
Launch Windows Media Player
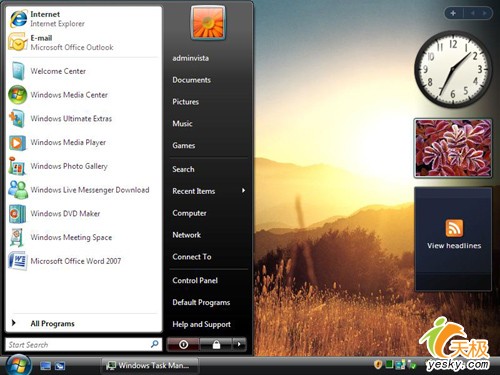coord(83,142)
